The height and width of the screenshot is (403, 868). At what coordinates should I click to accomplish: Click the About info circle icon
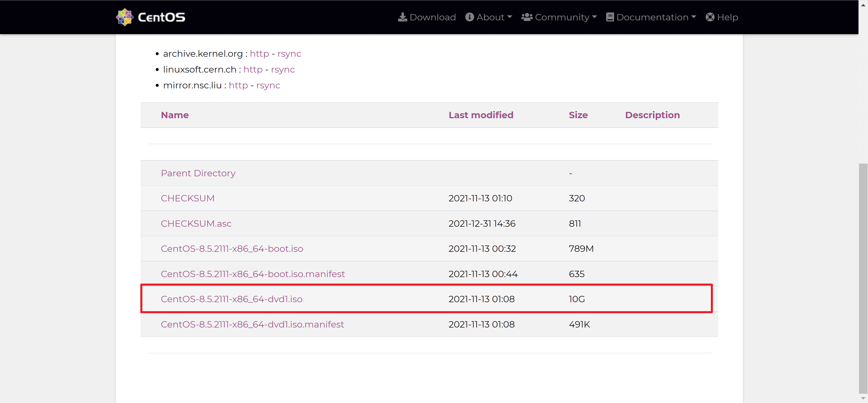[x=469, y=17]
